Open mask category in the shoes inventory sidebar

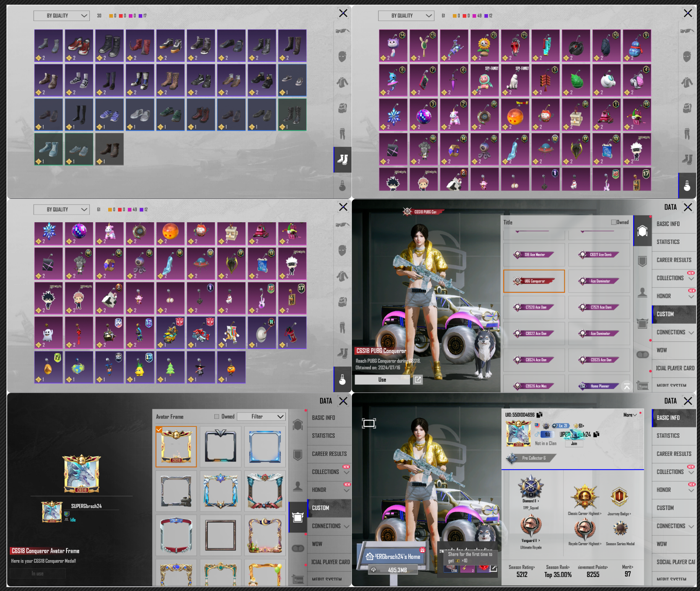(342, 57)
